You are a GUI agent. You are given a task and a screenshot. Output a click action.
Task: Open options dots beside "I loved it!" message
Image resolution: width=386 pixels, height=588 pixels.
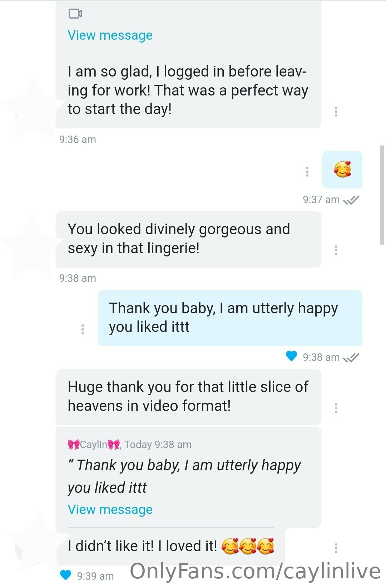(x=336, y=548)
